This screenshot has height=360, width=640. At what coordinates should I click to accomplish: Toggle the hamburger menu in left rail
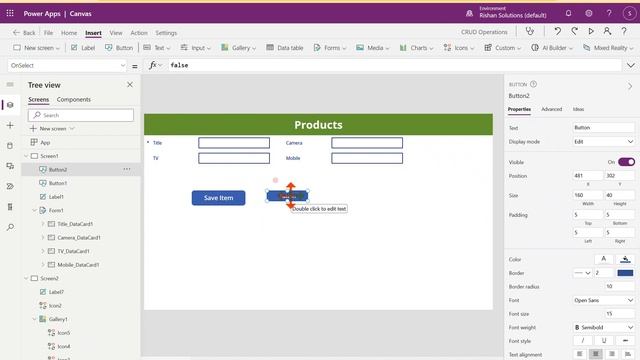click(x=10, y=84)
